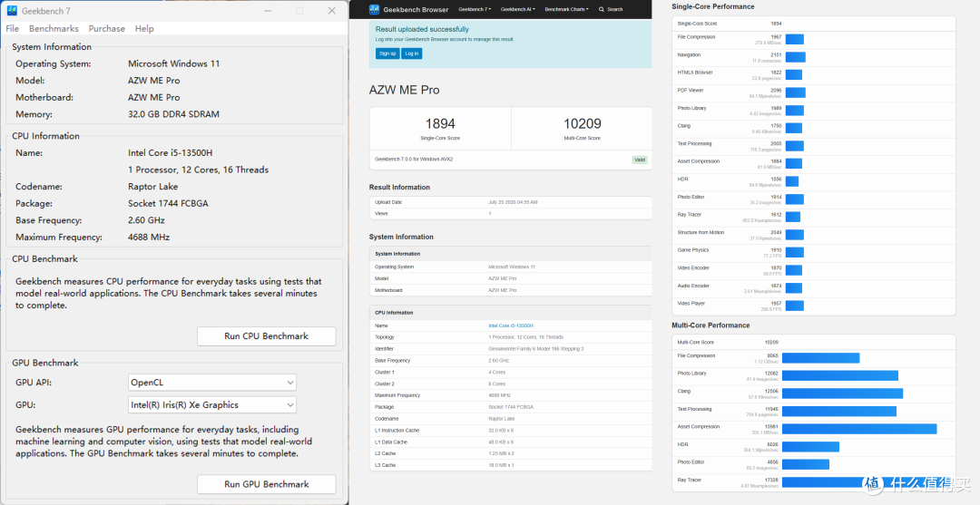Open the Help menu

(x=144, y=29)
